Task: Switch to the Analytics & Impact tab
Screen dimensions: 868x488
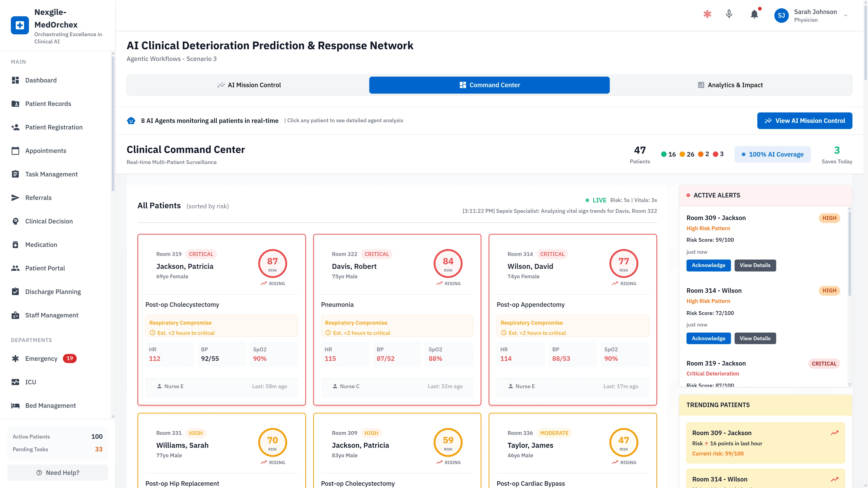Action: coord(735,85)
